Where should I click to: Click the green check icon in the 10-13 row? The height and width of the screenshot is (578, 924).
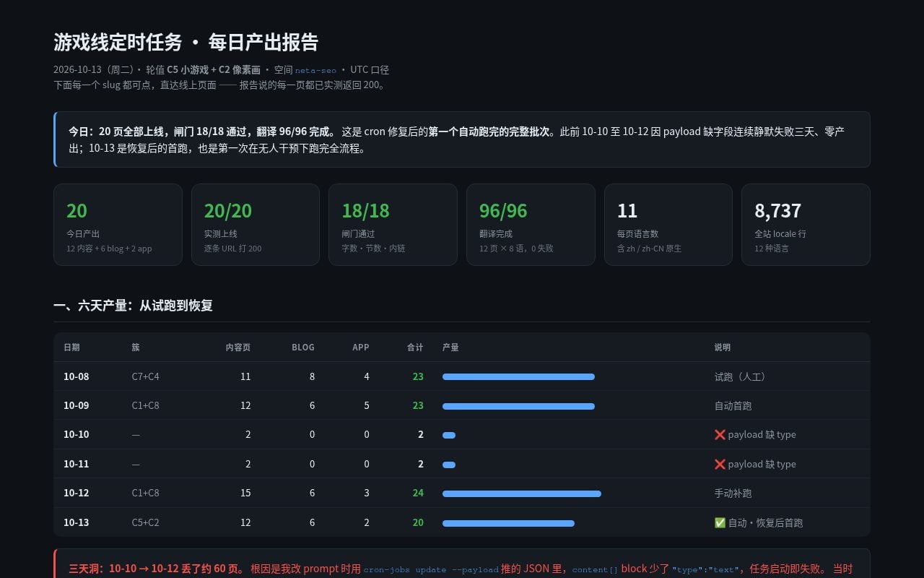[720, 522]
